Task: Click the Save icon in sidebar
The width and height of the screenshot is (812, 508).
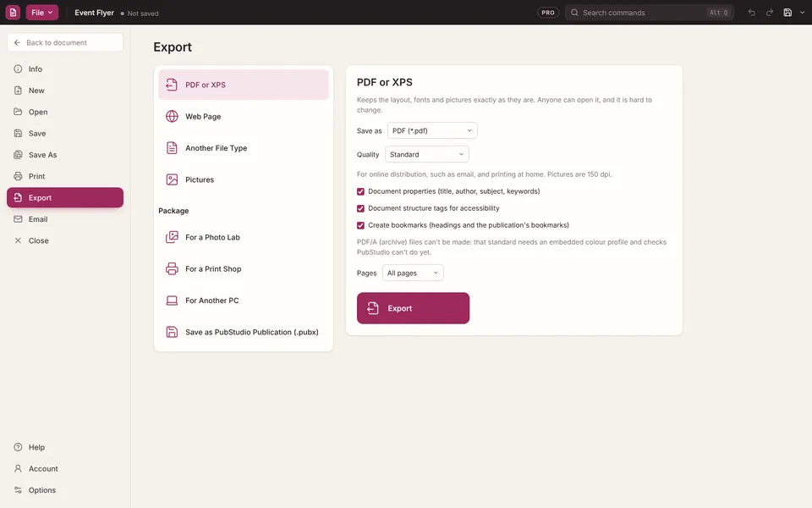Action: tap(18, 133)
